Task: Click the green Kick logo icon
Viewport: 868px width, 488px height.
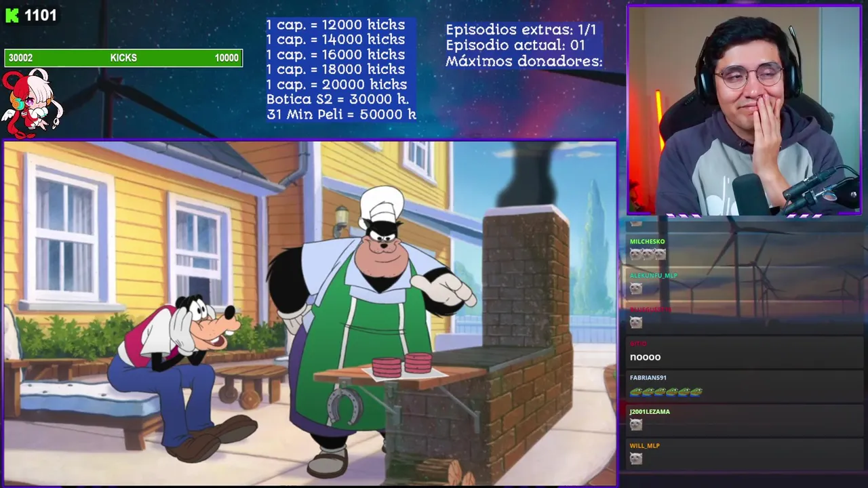Action: (x=12, y=16)
